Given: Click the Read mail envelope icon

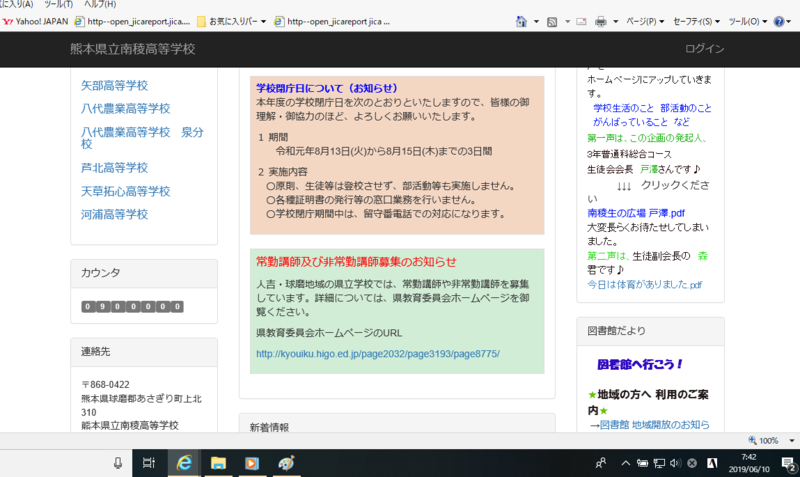Looking at the screenshot, I should point(582,21).
